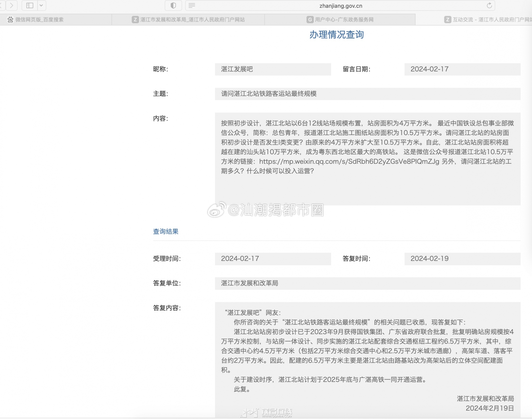
Task: Expand the sidebar dropdown chevron
Action: [41, 5]
